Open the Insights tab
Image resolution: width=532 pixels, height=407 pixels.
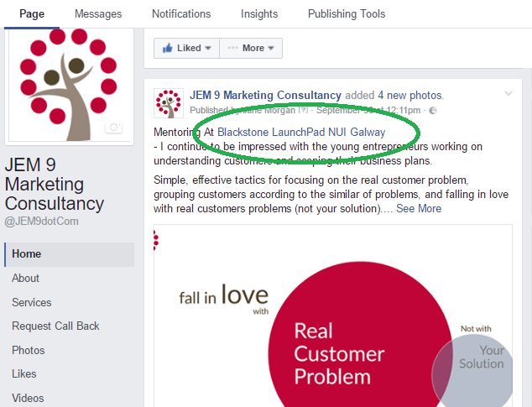259,14
